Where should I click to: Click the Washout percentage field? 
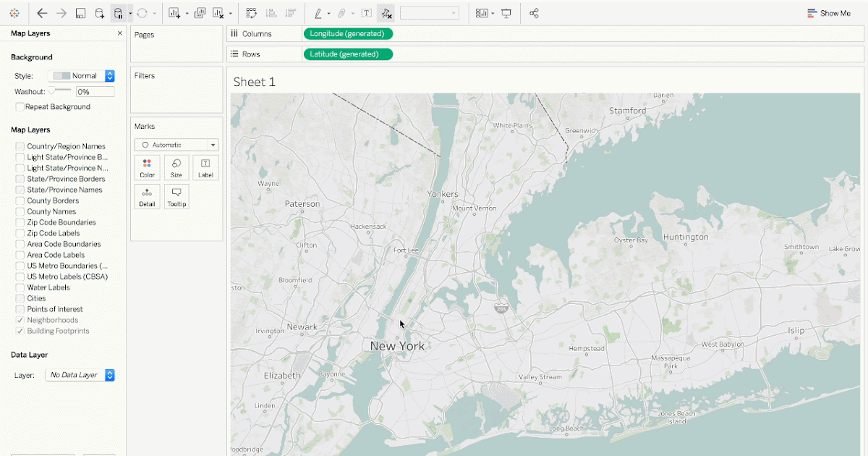coord(95,92)
